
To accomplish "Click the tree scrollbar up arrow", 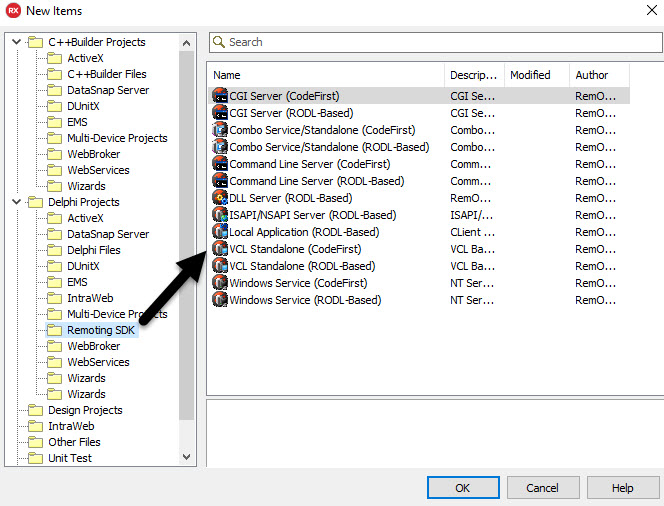I will point(186,43).
